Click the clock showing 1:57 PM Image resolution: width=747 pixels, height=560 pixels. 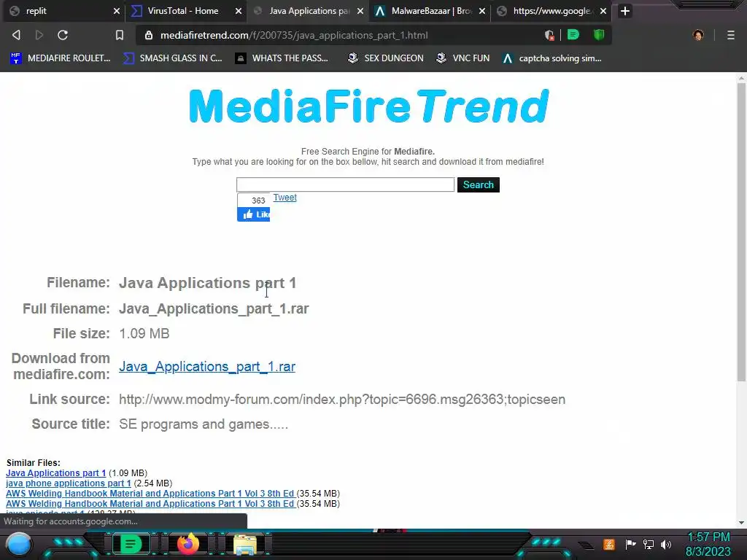[708, 537]
